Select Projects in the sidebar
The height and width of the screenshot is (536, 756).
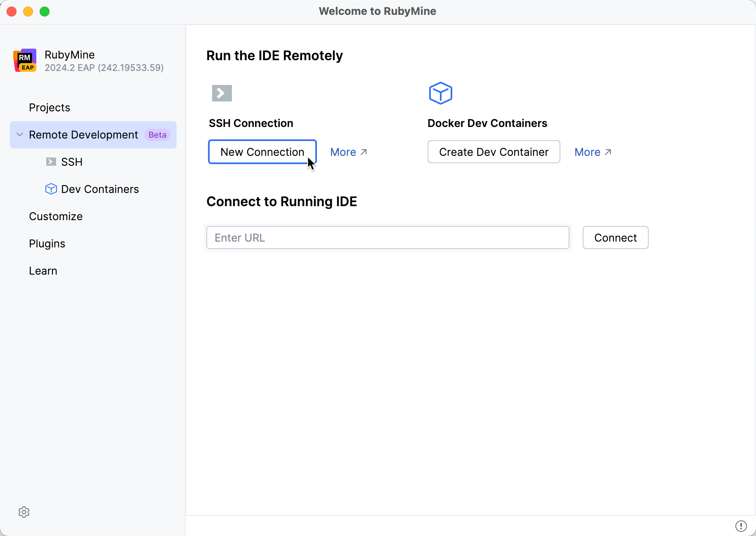[x=49, y=107]
